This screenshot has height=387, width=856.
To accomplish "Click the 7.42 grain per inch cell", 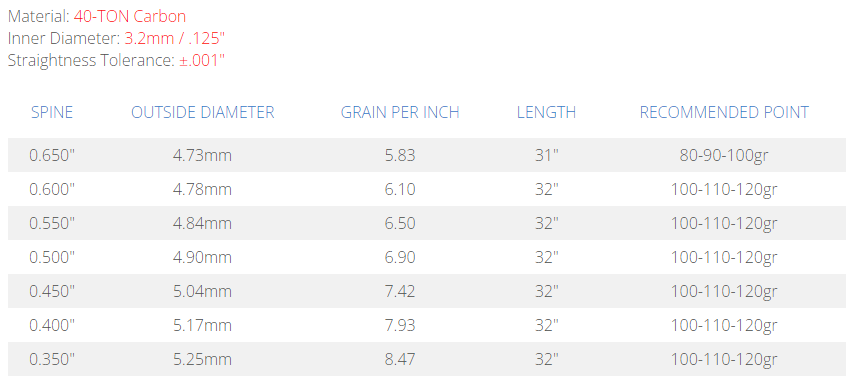I will (x=400, y=291).
